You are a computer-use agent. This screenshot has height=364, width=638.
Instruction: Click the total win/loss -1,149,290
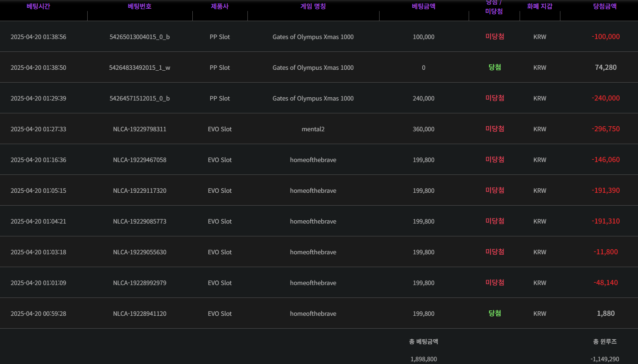[605, 359]
